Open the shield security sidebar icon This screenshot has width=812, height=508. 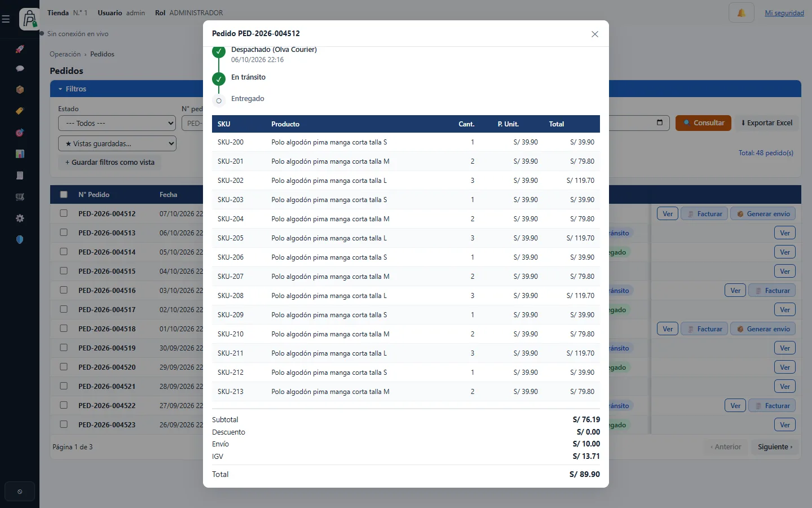[20, 240]
